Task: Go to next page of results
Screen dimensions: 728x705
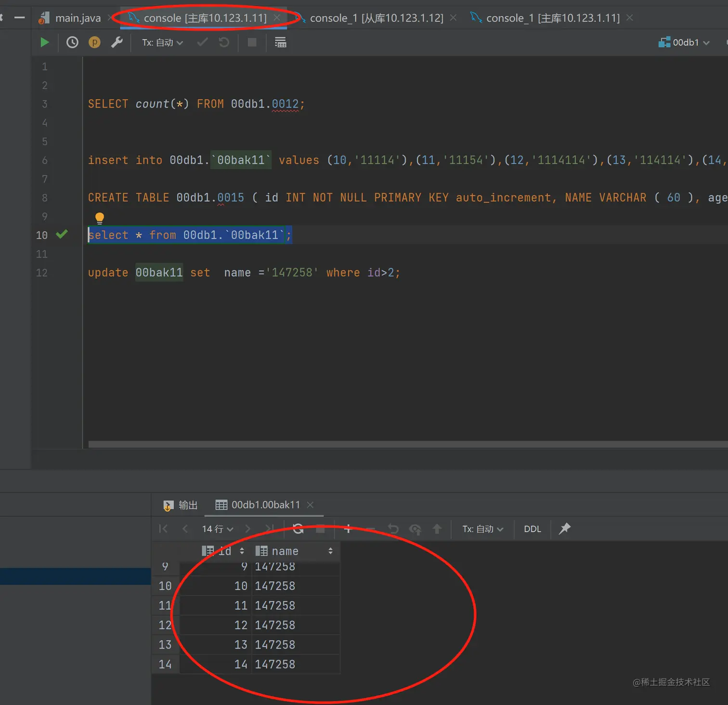Action: [248, 529]
